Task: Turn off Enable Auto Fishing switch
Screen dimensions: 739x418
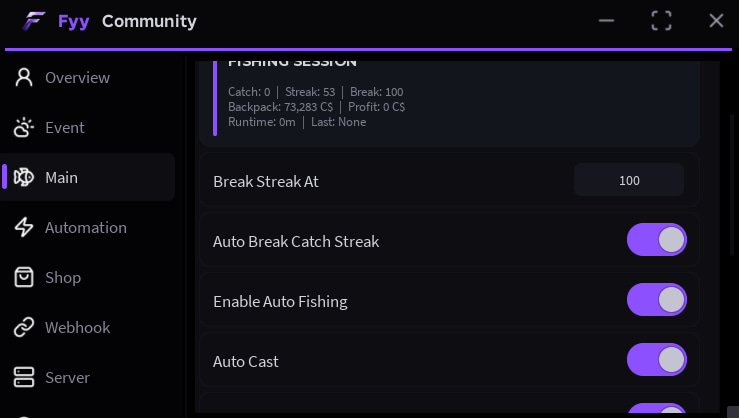Action: click(657, 300)
